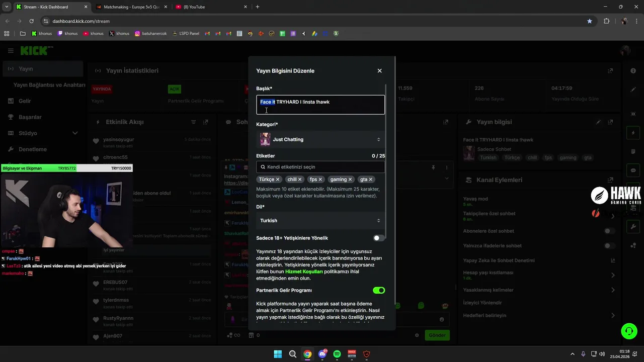Click the Başlık title input field
The height and width of the screenshot is (362, 644).
click(320, 105)
